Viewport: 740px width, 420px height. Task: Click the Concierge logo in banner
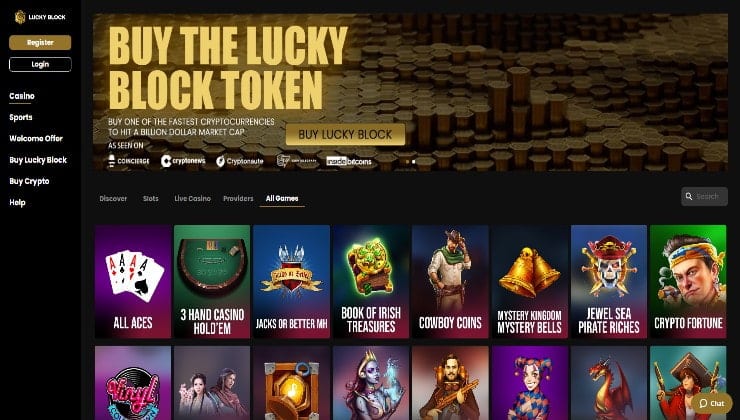click(129, 161)
